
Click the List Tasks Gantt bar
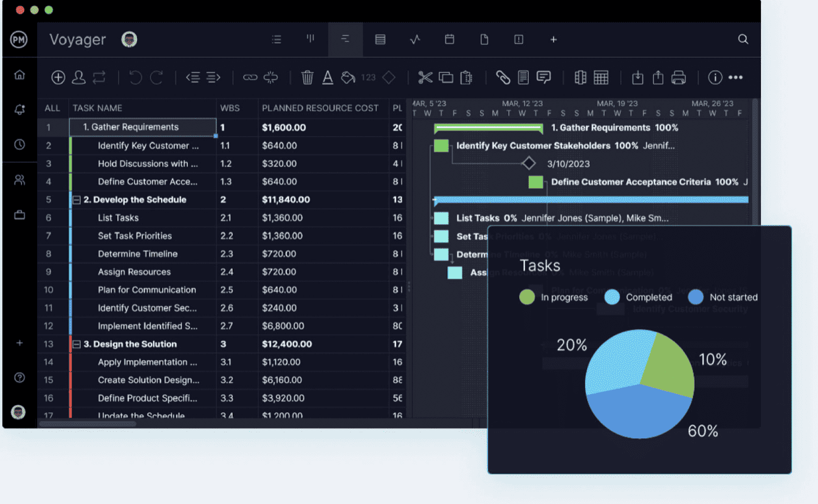(x=441, y=218)
